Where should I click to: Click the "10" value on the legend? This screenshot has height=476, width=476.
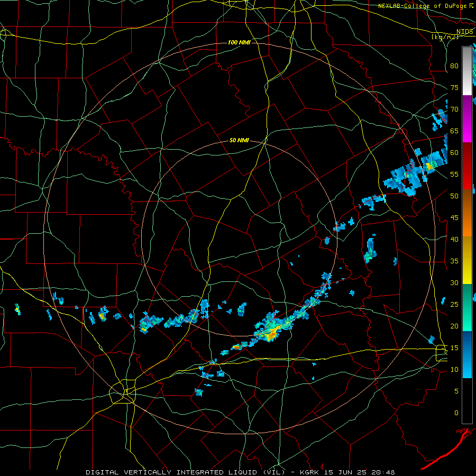(454, 370)
